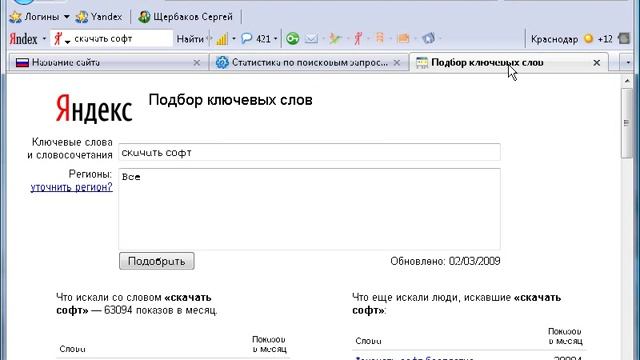Click the Краснодар weather city label

pyautogui.click(x=554, y=39)
